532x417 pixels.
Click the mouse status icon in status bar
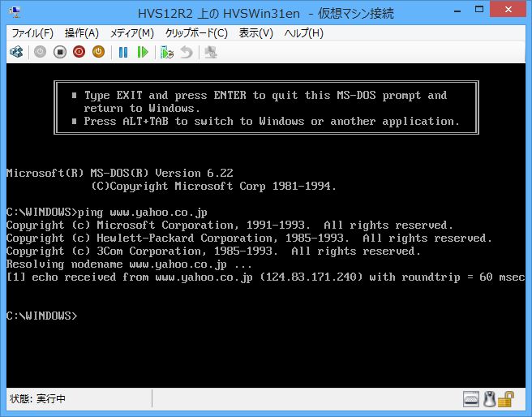point(489,399)
